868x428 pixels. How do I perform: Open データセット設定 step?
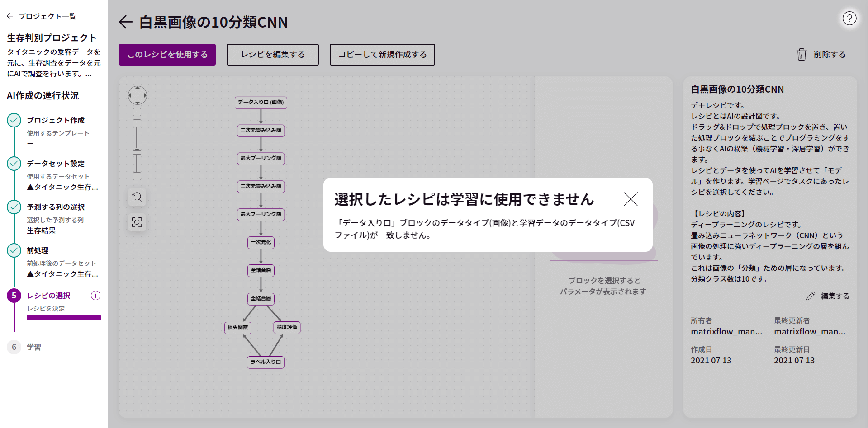tap(56, 164)
